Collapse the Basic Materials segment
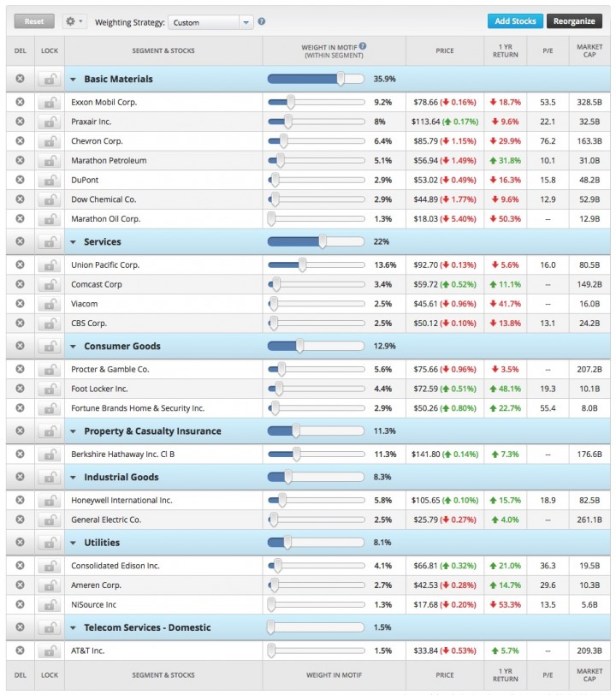Screen dimensions: 616x695 pyautogui.click(x=73, y=80)
